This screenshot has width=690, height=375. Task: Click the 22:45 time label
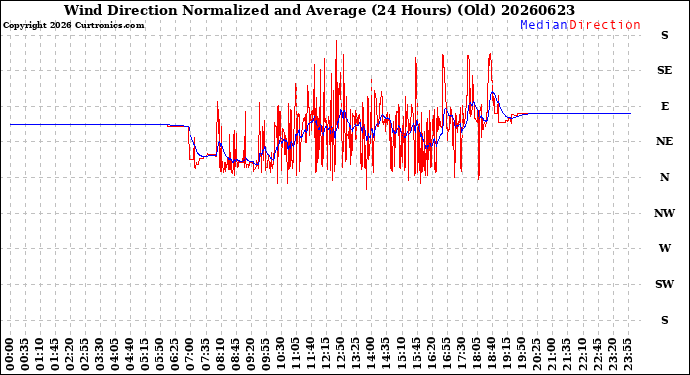(x=597, y=355)
